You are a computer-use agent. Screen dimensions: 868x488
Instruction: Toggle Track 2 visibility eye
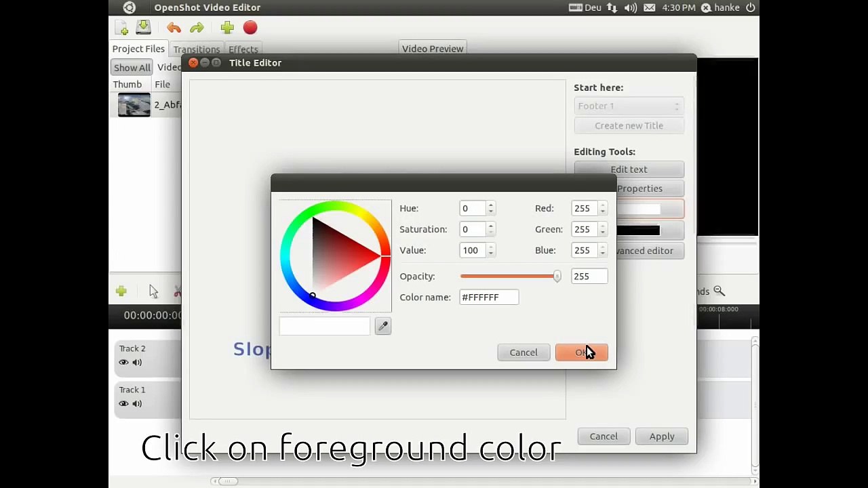123,363
